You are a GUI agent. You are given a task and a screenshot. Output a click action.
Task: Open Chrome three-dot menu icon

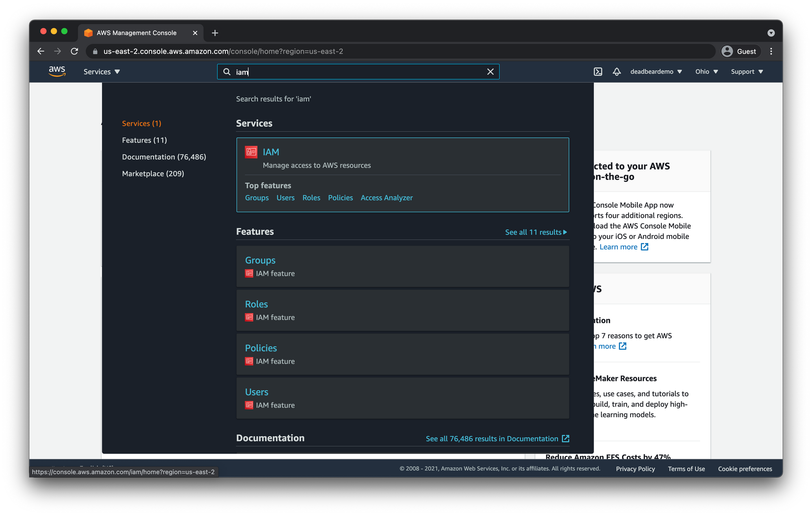coord(771,52)
